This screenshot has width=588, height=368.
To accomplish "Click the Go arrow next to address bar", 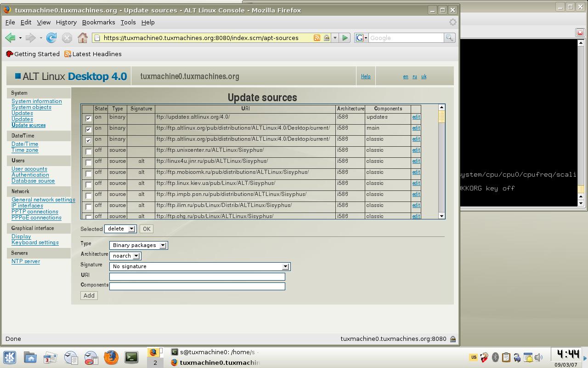I will 345,38.
